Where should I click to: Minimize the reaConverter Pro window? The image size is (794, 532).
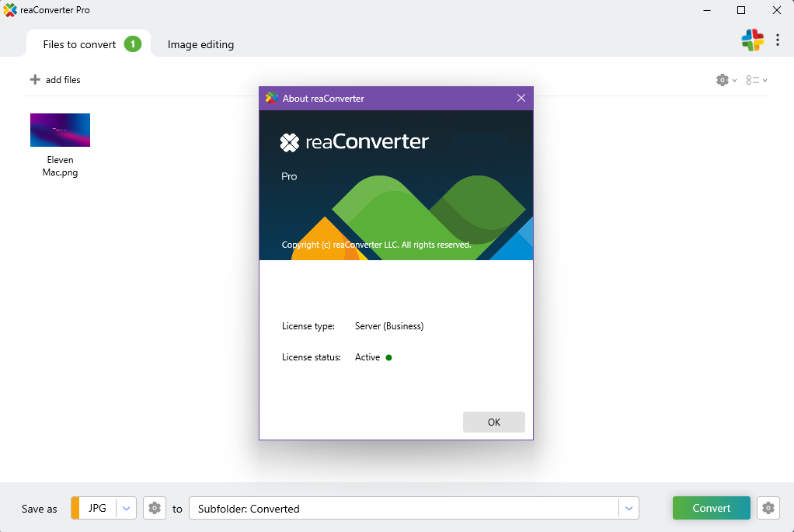707,10
